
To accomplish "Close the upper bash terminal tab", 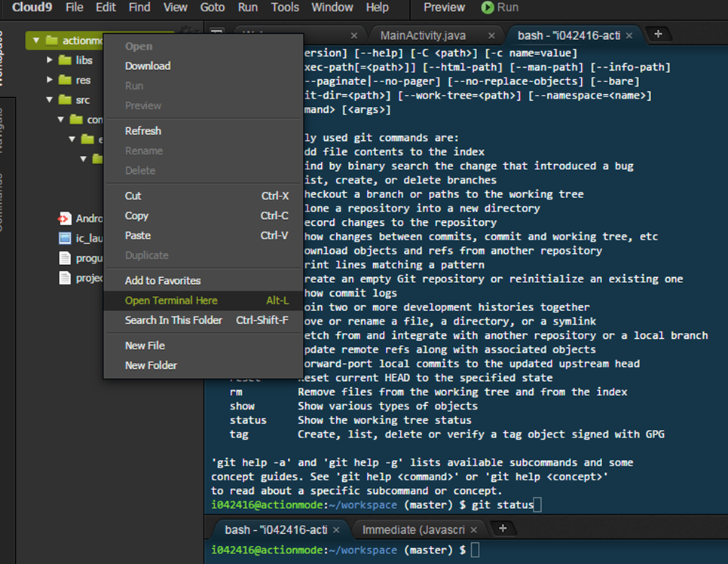I will click(x=629, y=35).
